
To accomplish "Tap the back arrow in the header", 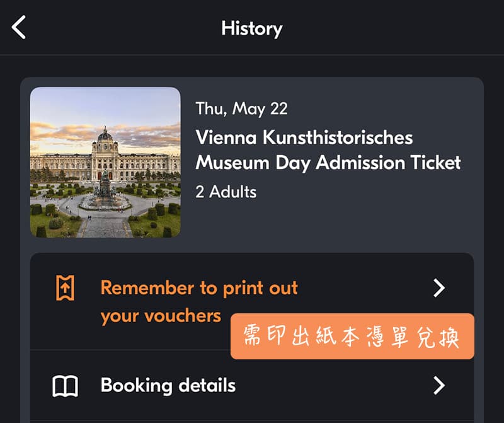I will pos(20,28).
